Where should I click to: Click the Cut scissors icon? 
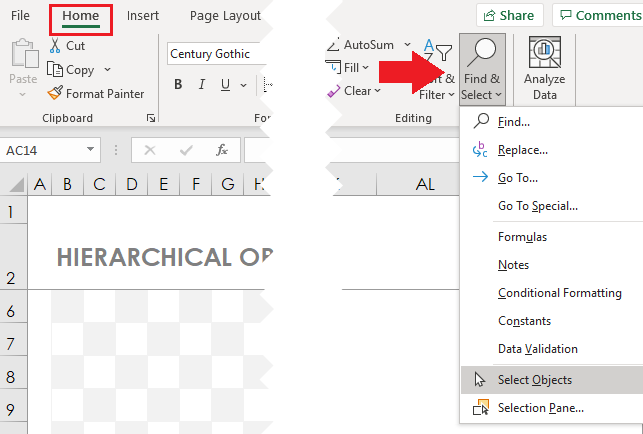pos(56,46)
